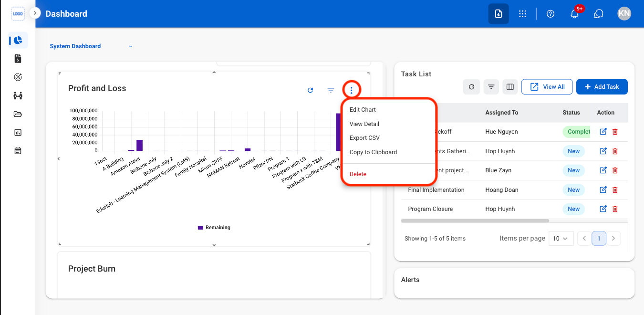
Task: Open the bar chart reports sidebar icon
Action: [18, 133]
